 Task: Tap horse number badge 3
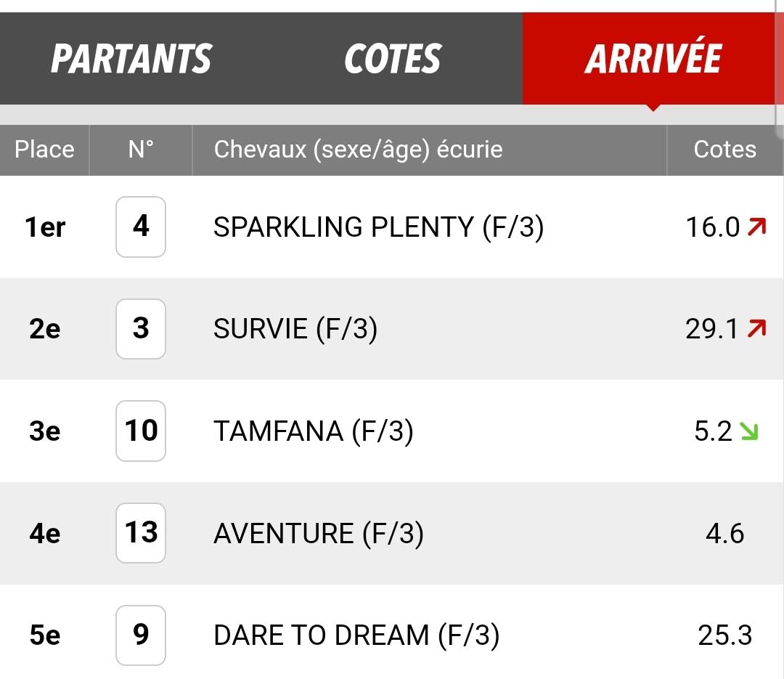[x=141, y=329]
